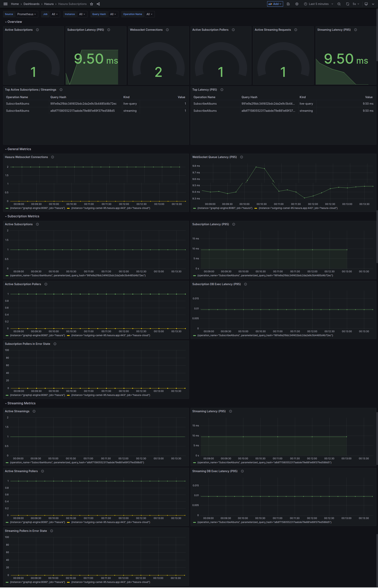378x588 pixels.
Task: Show info for Subscription Pollers in Error State
Action: 55,344
